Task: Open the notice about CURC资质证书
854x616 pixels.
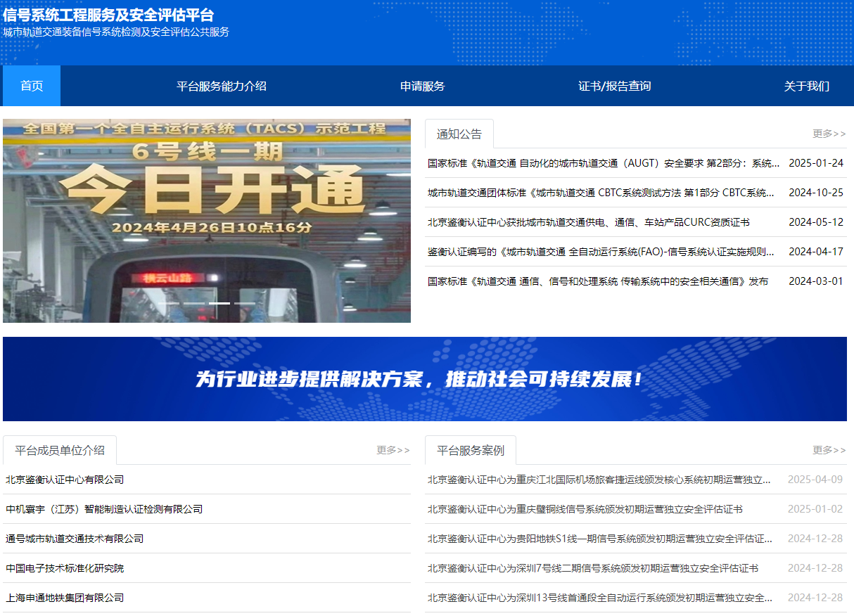Action: [589, 222]
